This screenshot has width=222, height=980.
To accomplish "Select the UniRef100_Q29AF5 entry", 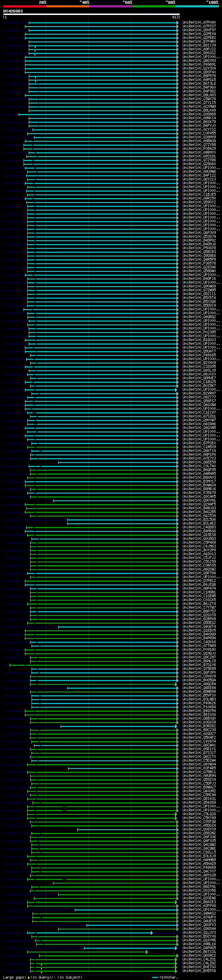I will (x=199, y=504).
